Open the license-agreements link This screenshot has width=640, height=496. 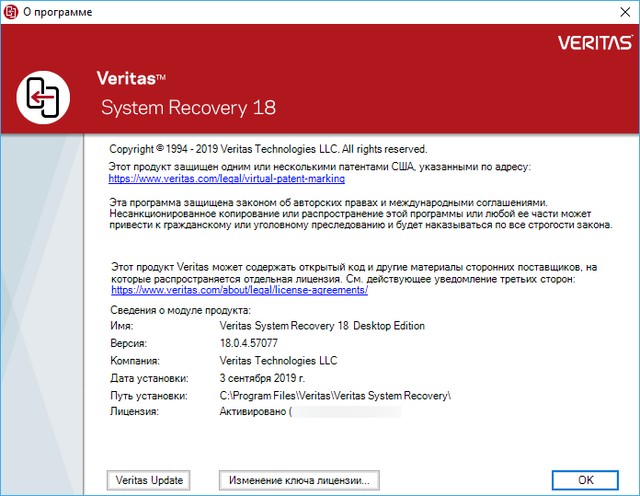tap(239, 290)
